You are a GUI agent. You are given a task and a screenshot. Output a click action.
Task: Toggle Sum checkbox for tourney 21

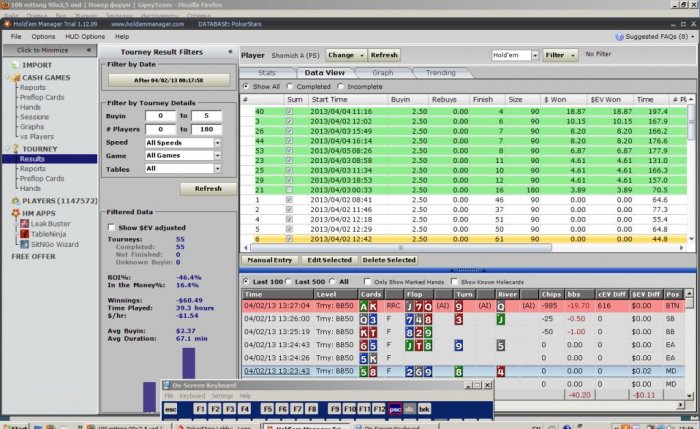click(x=289, y=190)
